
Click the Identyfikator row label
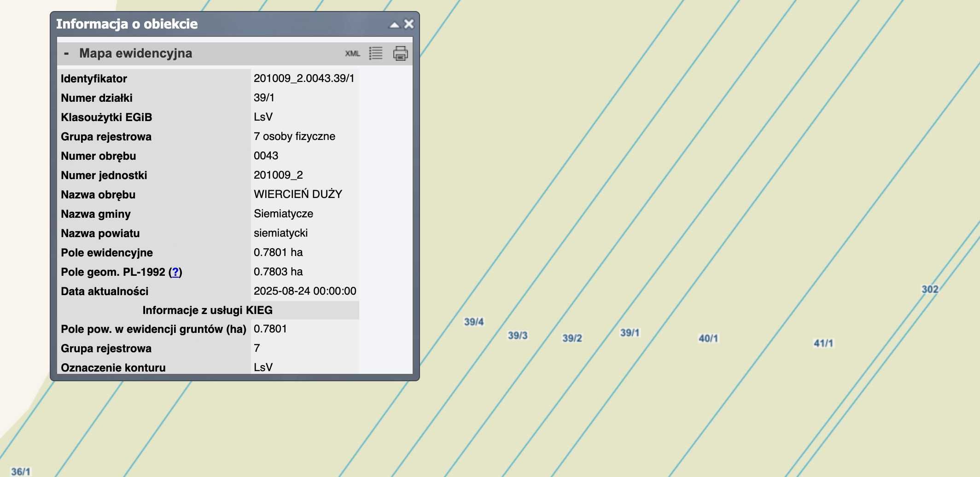(x=94, y=79)
